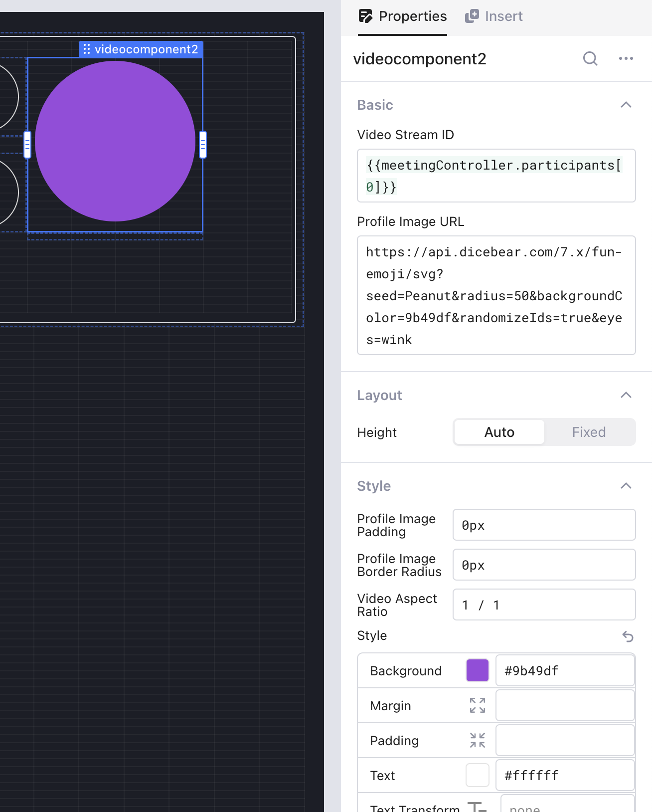This screenshot has height=812, width=652.
Task: Click the Video Stream ID field
Action: click(496, 176)
